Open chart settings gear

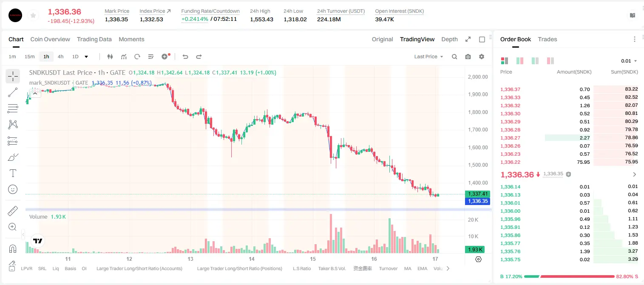[x=482, y=57]
